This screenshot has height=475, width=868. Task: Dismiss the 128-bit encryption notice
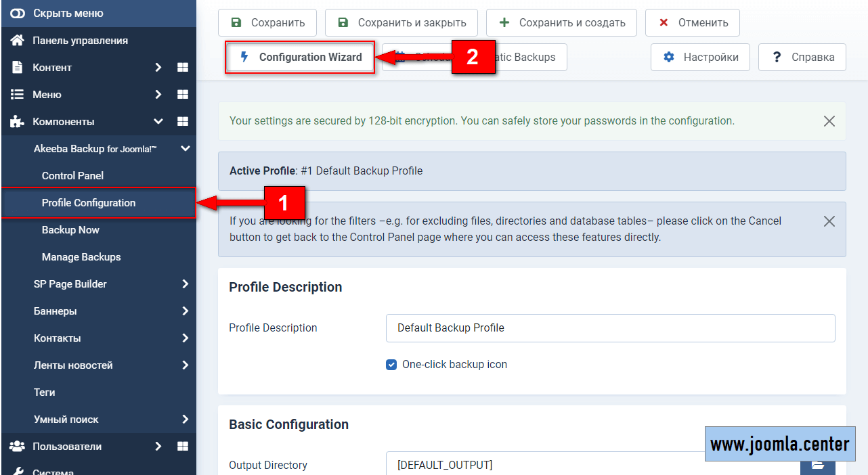coord(829,121)
